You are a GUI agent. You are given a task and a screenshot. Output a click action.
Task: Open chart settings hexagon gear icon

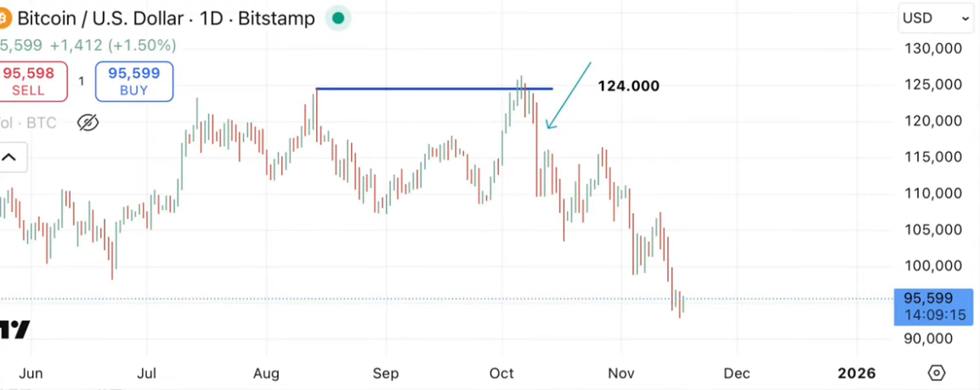(x=936, y=373)
